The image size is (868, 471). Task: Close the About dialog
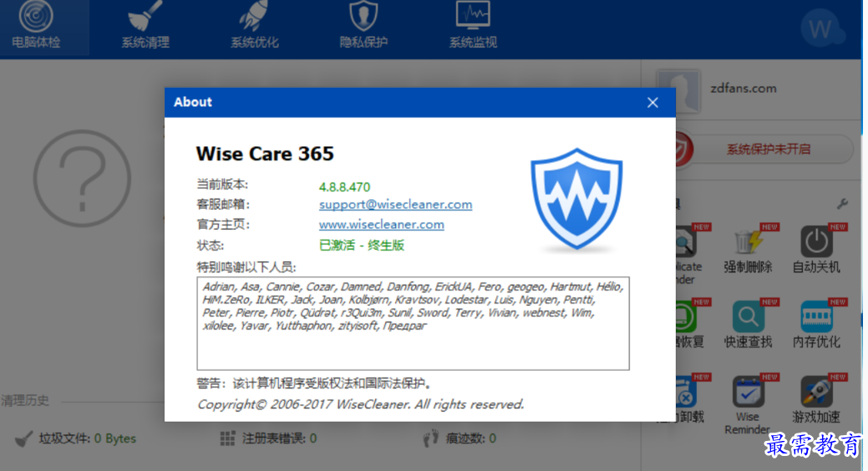[x=652, y=103]
